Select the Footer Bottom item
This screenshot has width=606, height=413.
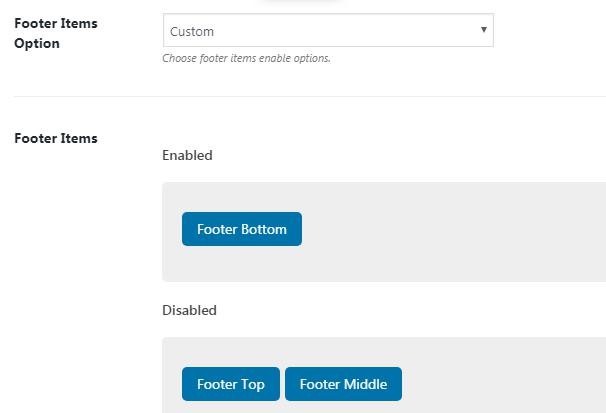click(x=241, y=229)
